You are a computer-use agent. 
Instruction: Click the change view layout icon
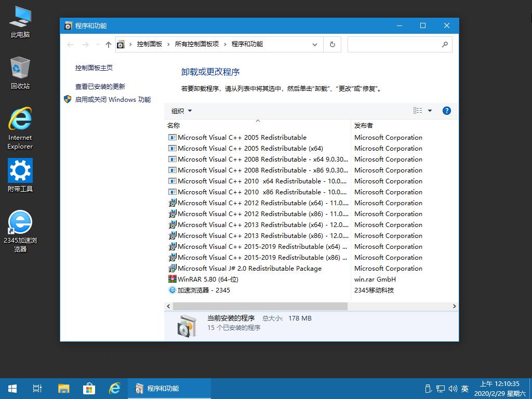tap(418, 111)
